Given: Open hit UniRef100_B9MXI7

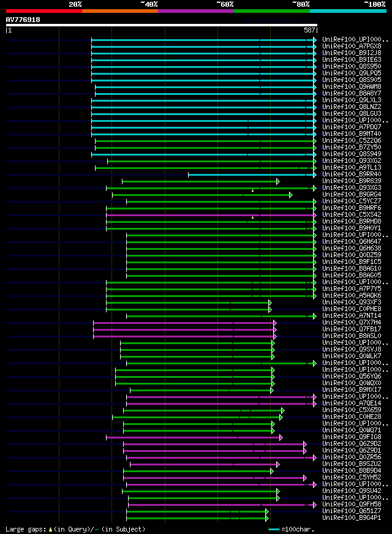Looking at the screenshot, I should (x=352, y=389).
